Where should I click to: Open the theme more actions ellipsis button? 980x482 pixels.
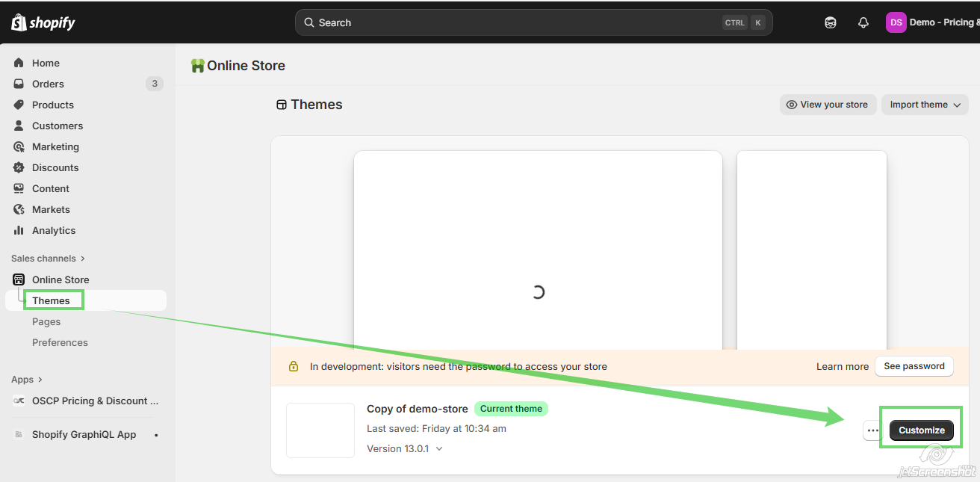(x=872, y=430)
